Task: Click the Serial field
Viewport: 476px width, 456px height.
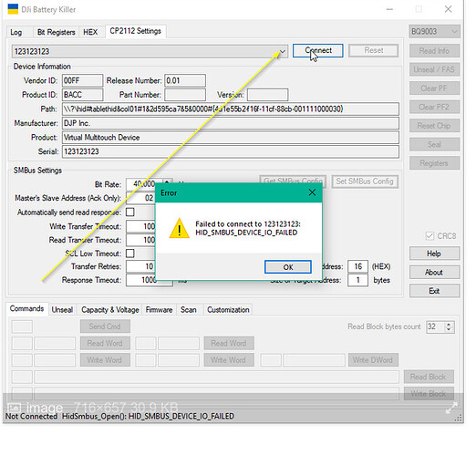Action: click(231, 151)
